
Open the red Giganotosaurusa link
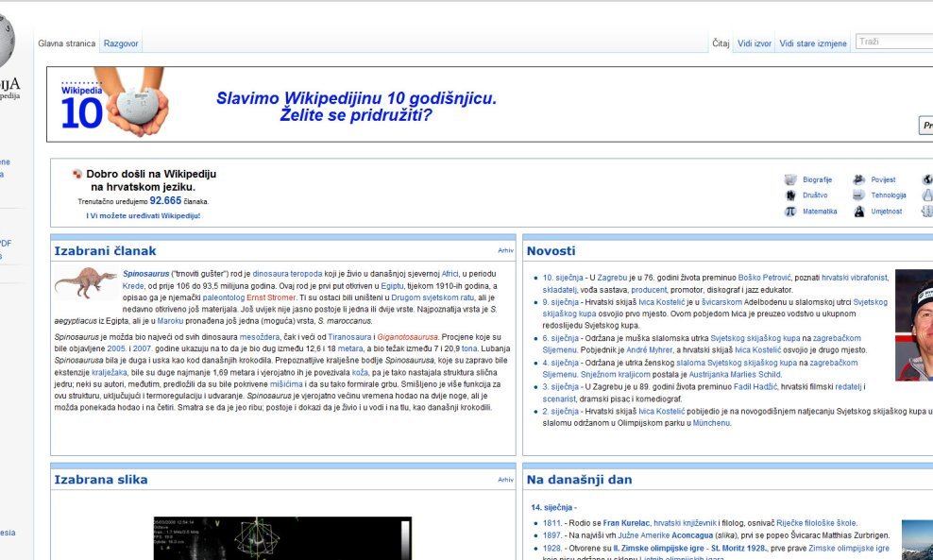click(408, 337)
